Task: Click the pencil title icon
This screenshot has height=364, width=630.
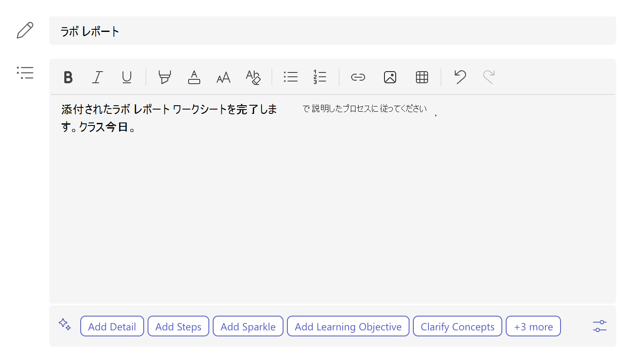Action: point(25,30)
